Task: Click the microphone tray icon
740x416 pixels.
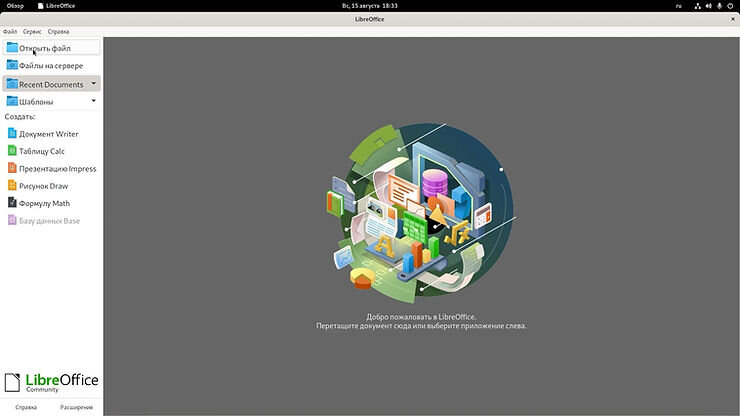Action: point(719,6)
